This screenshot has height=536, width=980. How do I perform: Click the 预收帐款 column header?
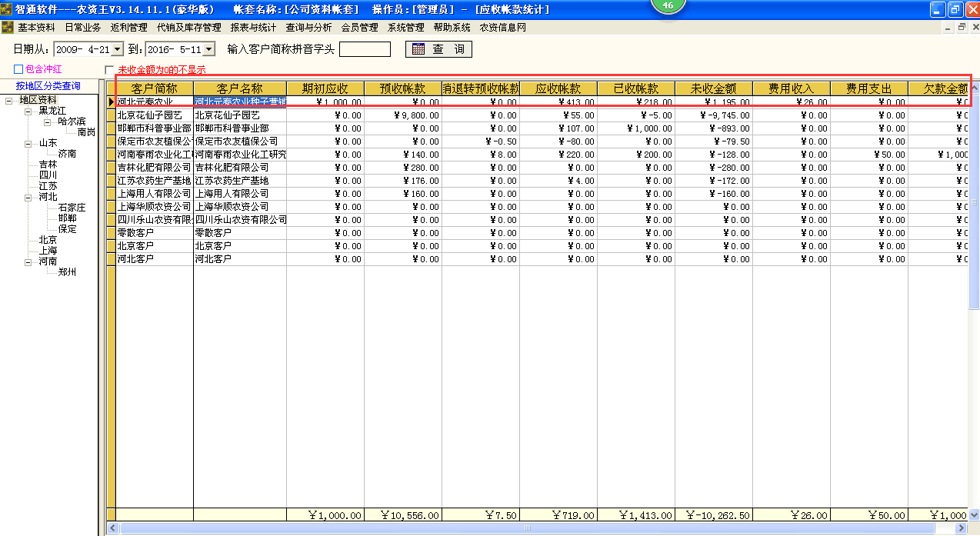pyautogui.click(x=403, y=88)
